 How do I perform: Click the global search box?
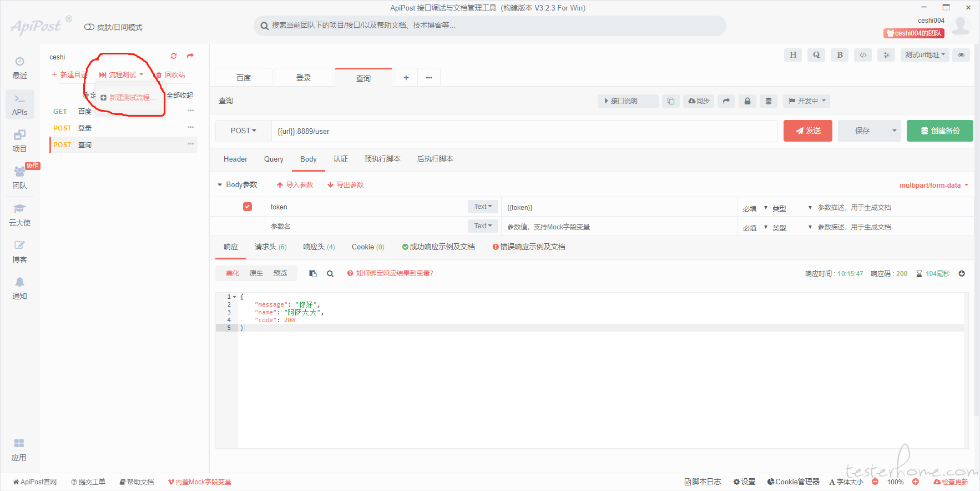(490, 26)
